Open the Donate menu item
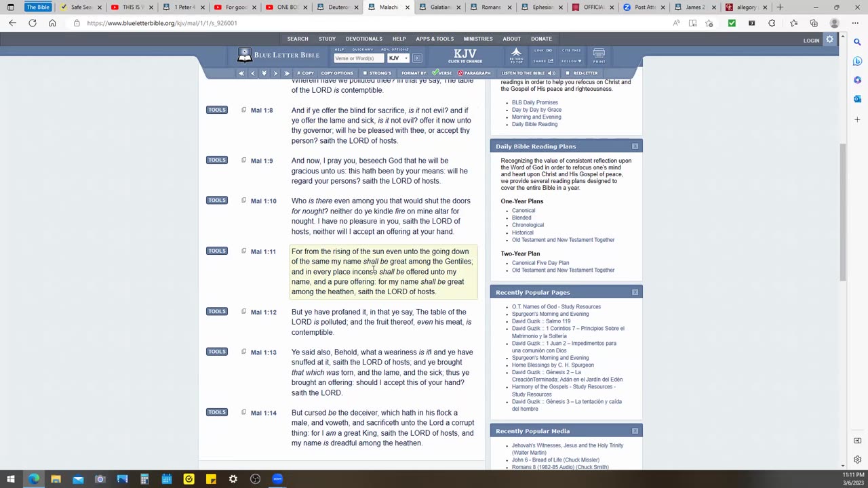The image size is (868, 488). tap(541, 39)
